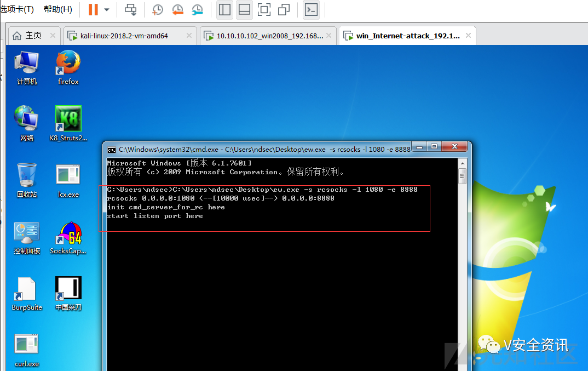
Task: Select the curl.exe desktop file
Action: click(x=27, y=350)
